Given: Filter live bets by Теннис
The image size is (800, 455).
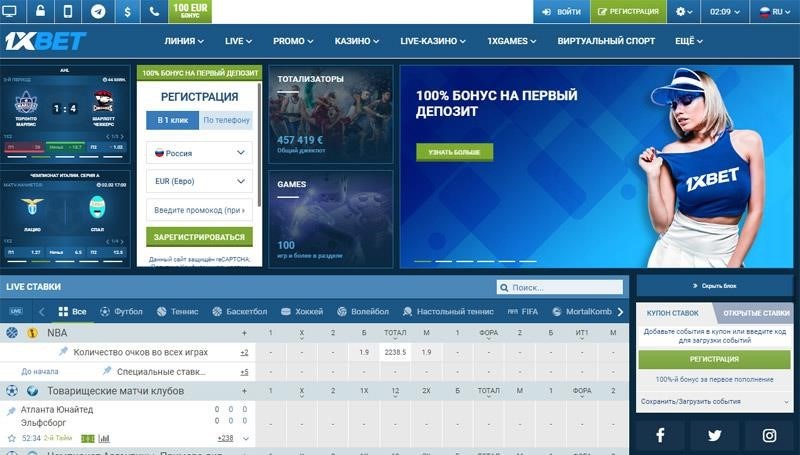Looking at the screenshot, I should pyautogui.click(x=178, y=312).
